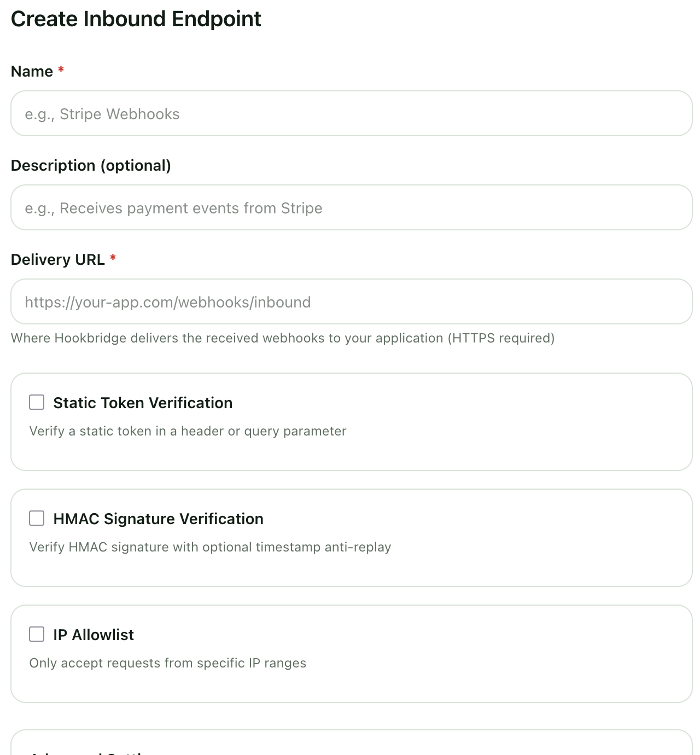This screenshot has width=700, height=755.
Task: Click the Delivery URL field label
Action: pos(57,260)
